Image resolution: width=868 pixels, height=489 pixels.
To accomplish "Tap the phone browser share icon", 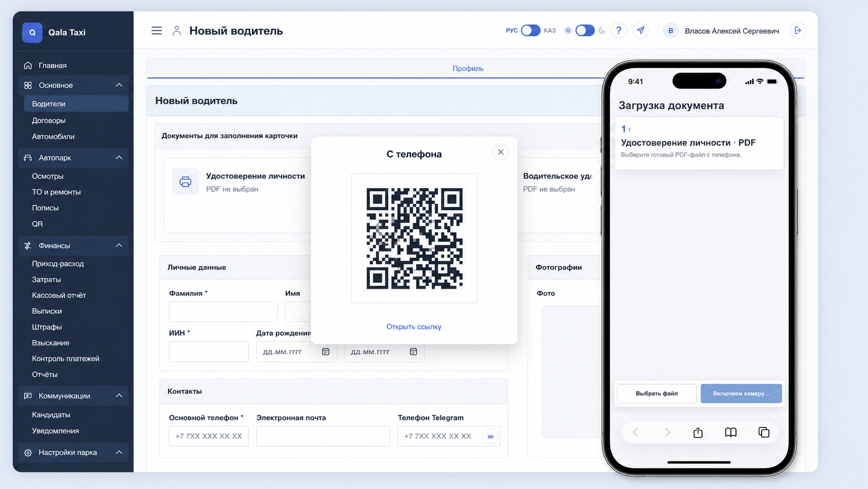I will [698, 432].
